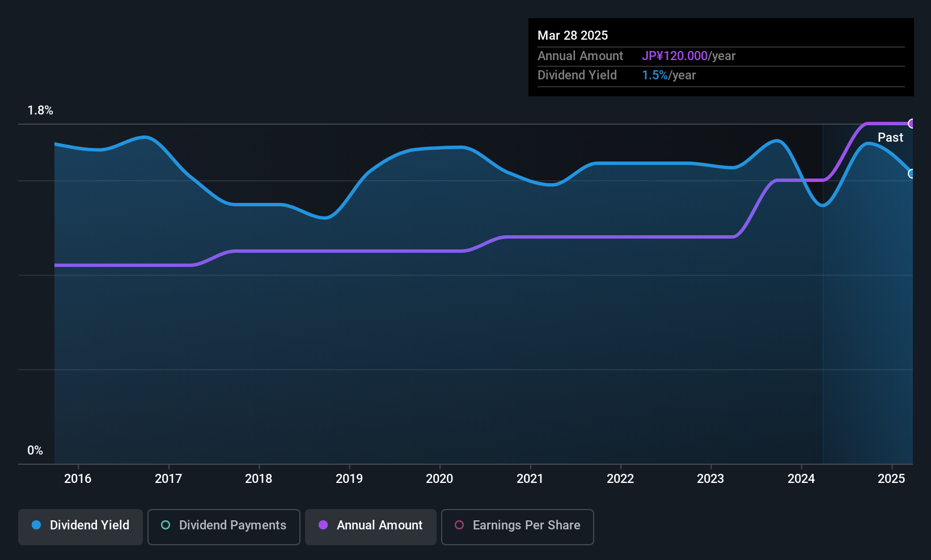Toggle the Annual Amount series
The width and height of the screenshot is (931, 560).
click(371, 527)
